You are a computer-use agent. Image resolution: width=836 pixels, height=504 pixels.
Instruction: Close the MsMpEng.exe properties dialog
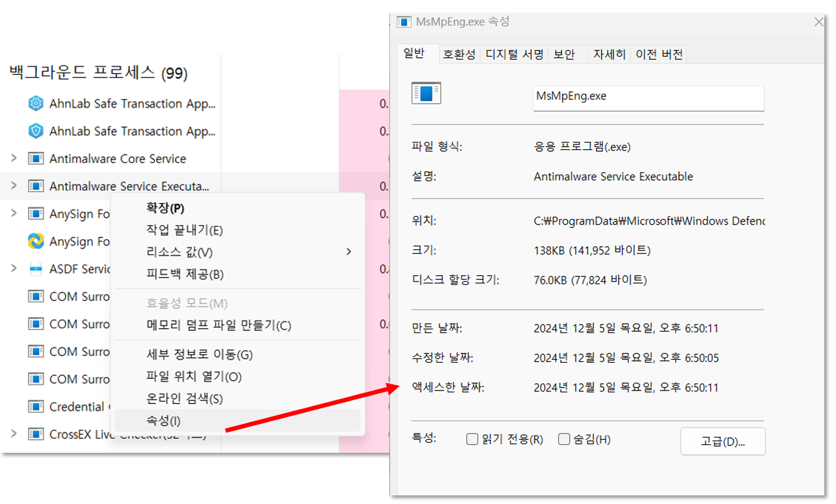[819, 22]
